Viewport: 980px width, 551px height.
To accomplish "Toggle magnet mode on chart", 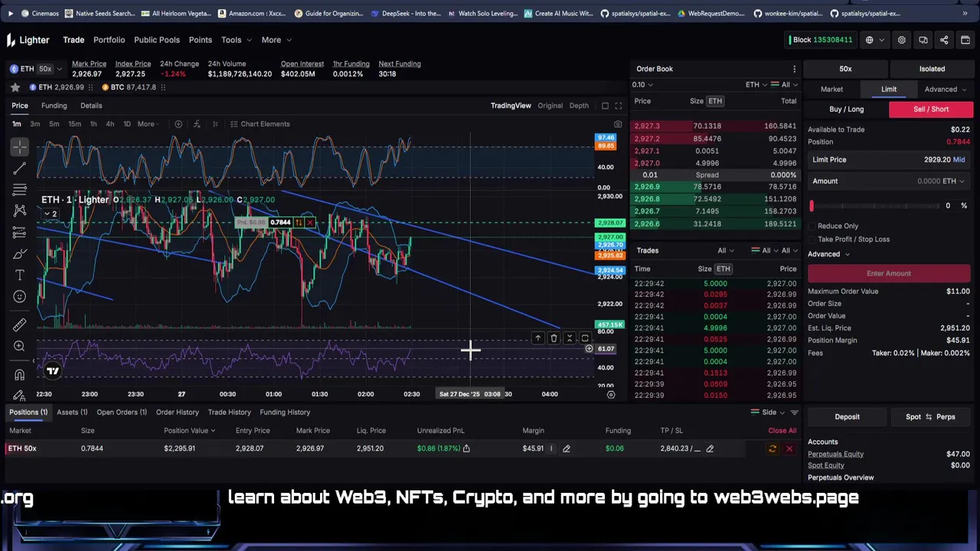I will 20,374.
